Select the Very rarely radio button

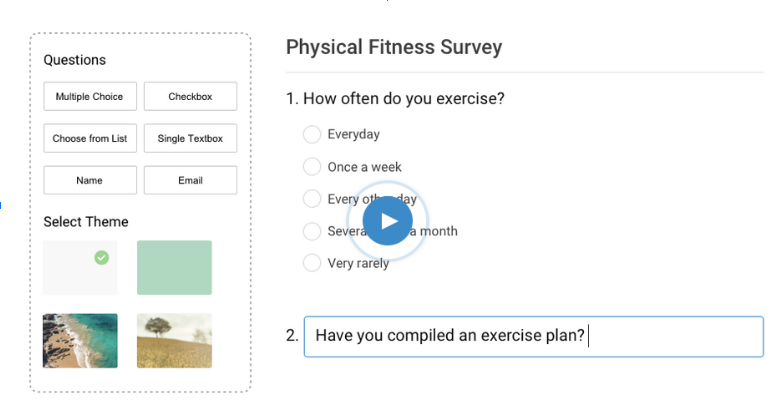(312, 263)
